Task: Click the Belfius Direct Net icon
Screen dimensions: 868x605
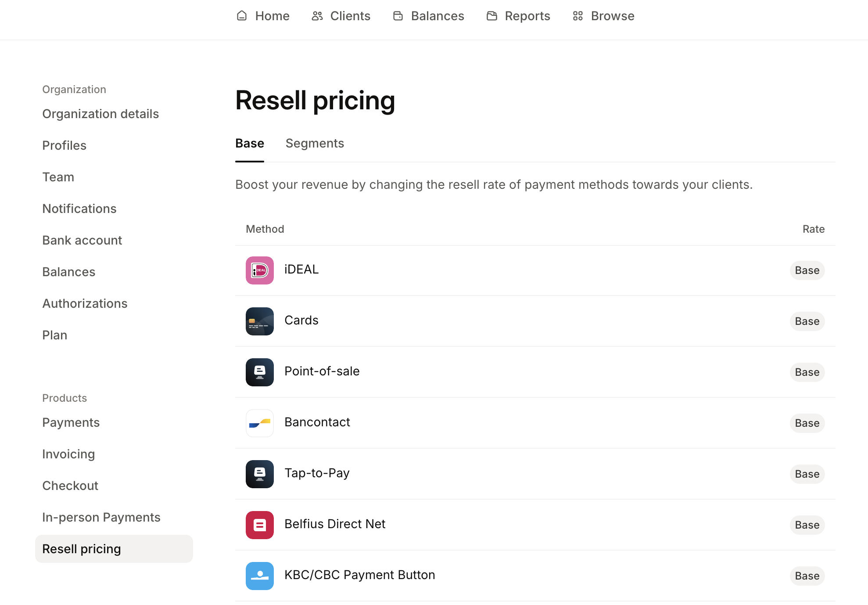Action: click(x=259, y=525)
